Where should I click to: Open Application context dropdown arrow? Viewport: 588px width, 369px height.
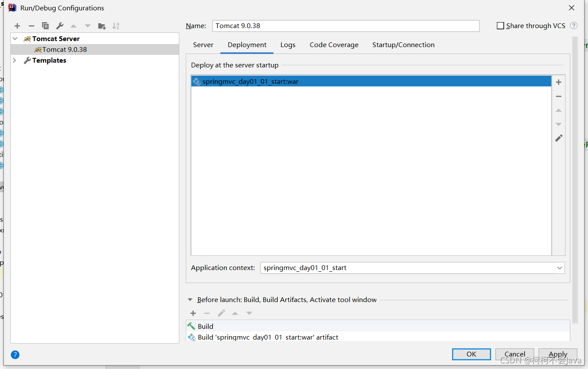559,268
